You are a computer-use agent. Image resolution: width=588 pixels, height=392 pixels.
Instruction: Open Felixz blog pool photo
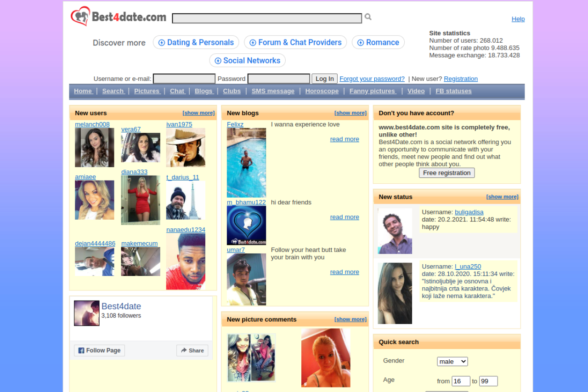click(246, 163)
